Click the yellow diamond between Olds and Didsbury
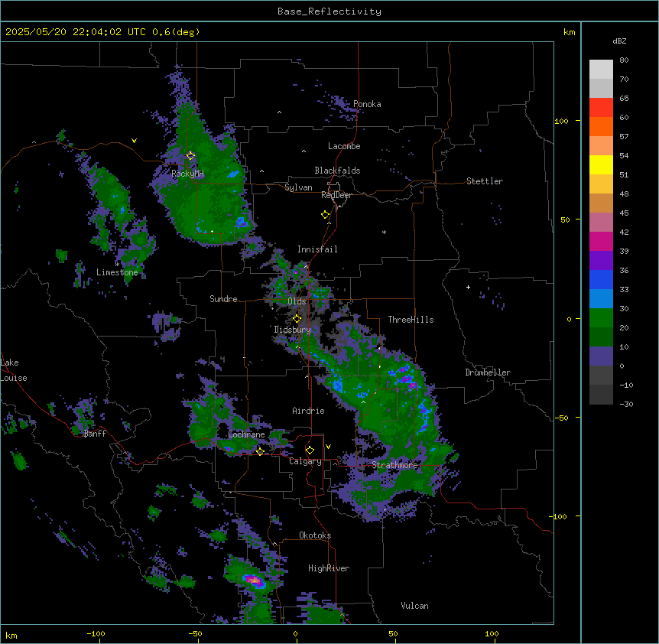Screen dimensions: 659x644 pos(297,319)
